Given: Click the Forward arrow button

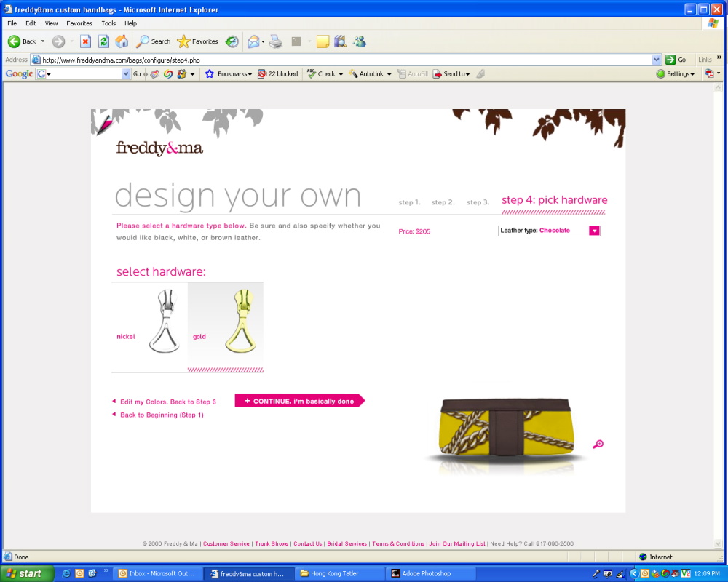Looking at the screenshot, I should (58, 41).
